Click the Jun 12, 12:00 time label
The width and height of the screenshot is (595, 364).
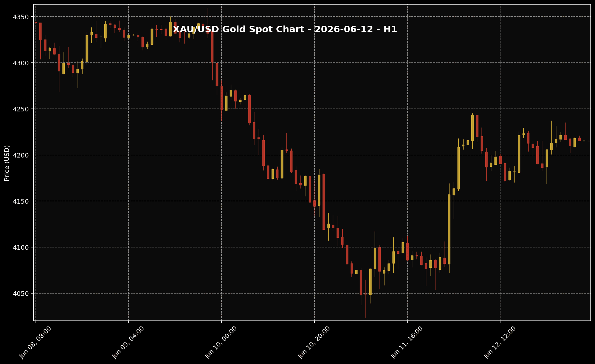[x=500, y=343]
